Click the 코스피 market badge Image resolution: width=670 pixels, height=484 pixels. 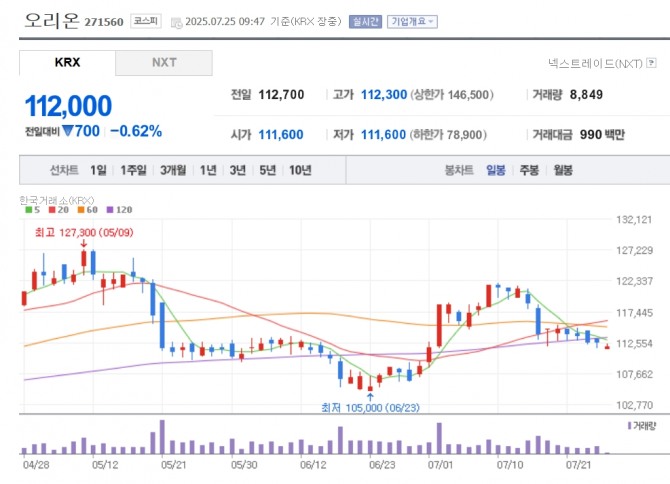pyautogui.click(x=146, y=21)
